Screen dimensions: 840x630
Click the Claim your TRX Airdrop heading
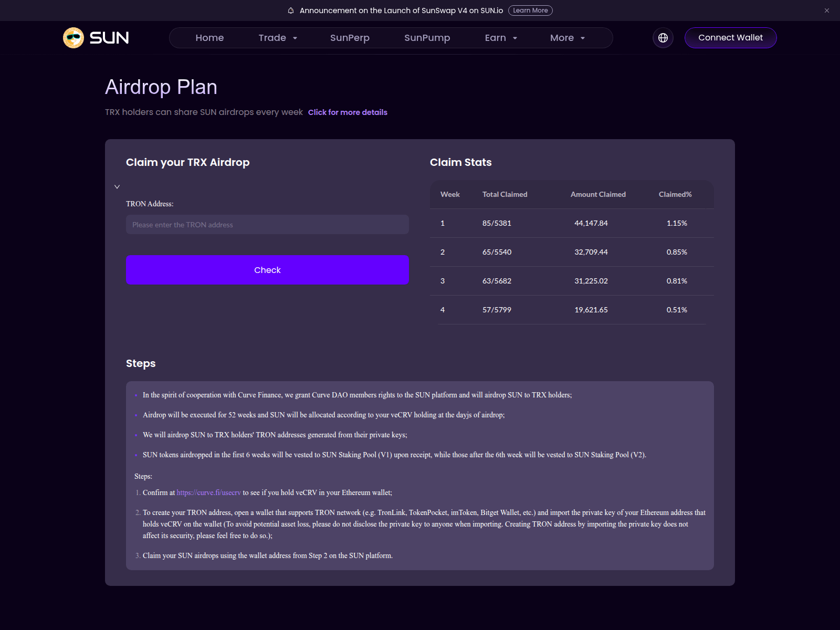tap(188, 162)
